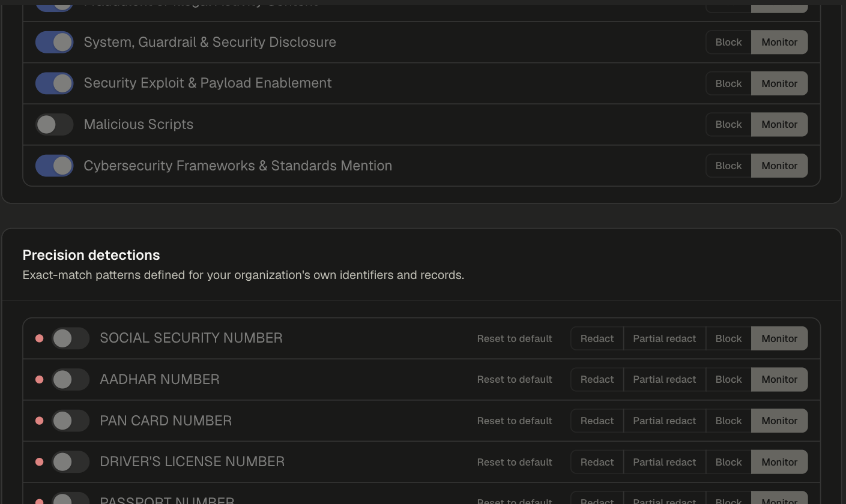Image resolution: width=846 pixels, height=504 pixels.
Task: Click red status dot beside Driver's License Number
Action: click(40, 462)
